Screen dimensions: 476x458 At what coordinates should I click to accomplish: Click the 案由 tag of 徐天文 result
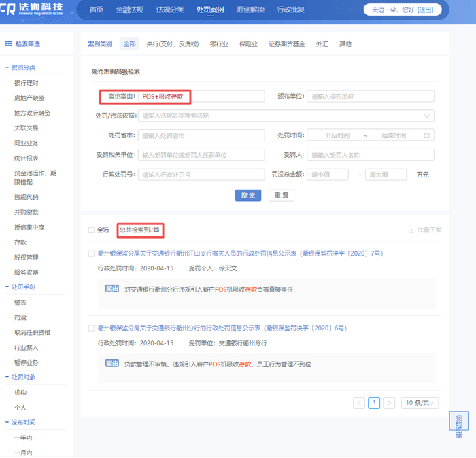[x=112, y=289]
